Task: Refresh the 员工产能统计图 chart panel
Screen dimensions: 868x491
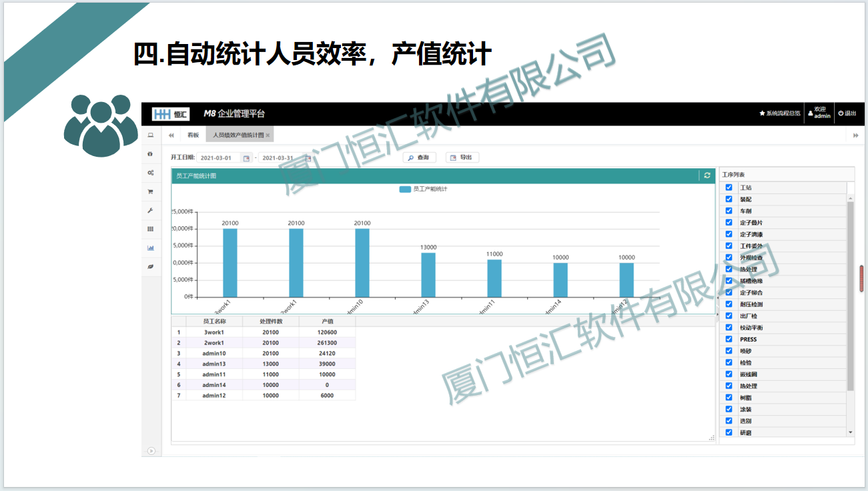Action: 707,175
